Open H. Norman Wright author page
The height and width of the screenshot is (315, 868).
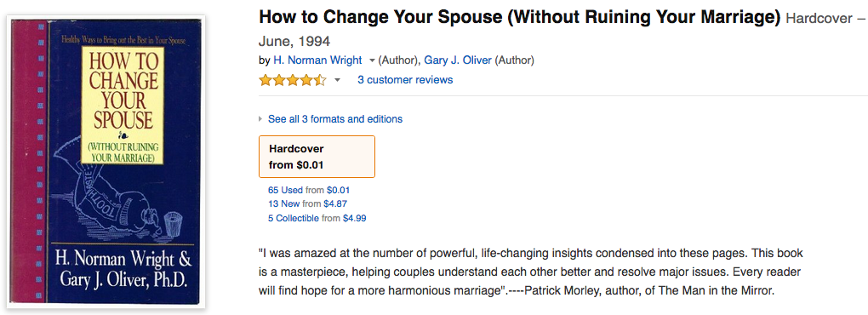[317, 60]
